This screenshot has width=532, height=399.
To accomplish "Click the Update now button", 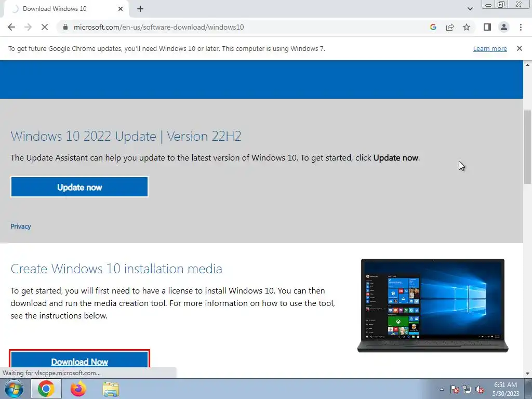I will pyautogui.click(x=79, y=187).
